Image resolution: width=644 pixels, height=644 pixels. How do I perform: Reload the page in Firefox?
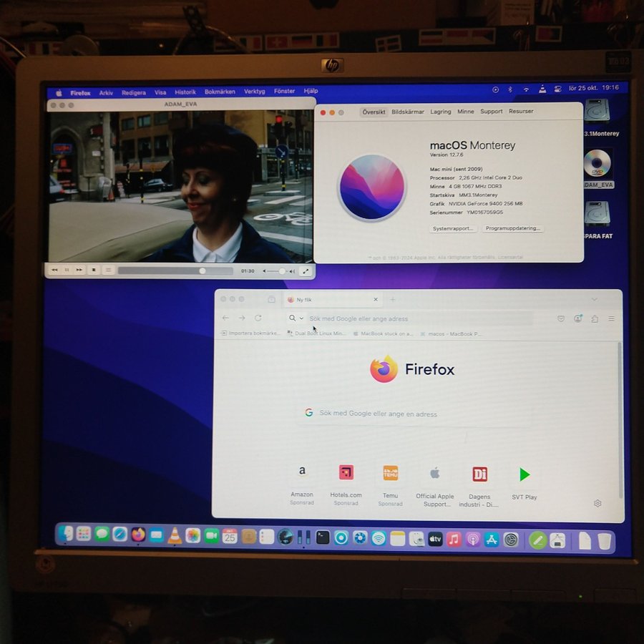tap(258, 318)
